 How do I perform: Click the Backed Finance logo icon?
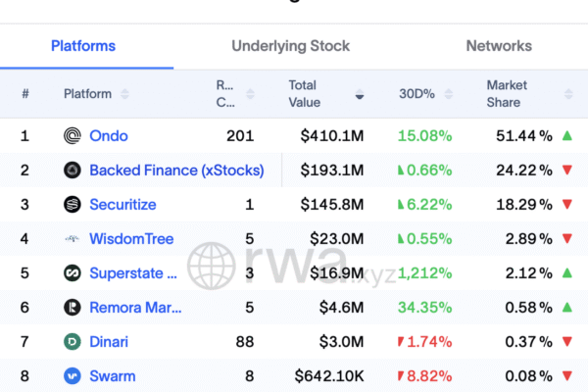73,171
